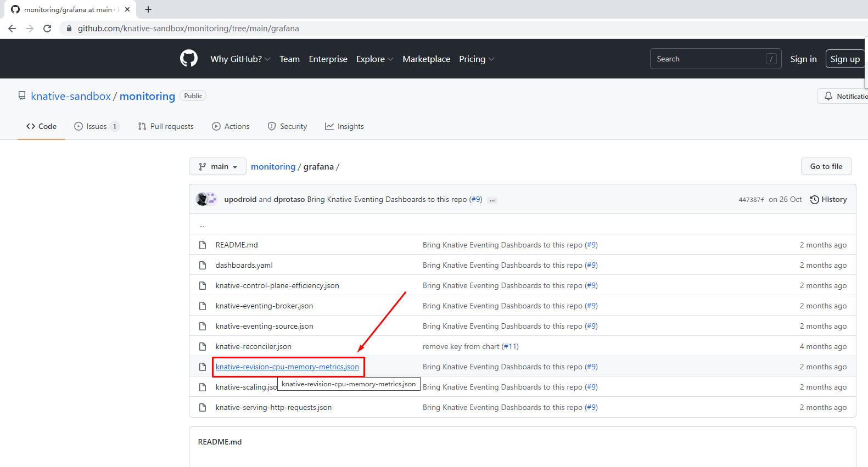Open the Security tab

[x=287, y=126]
